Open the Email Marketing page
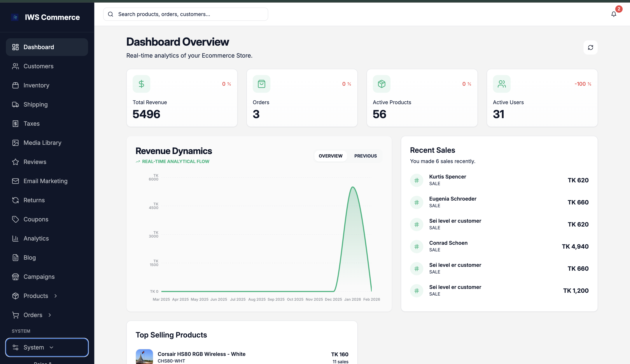 click(x=45, y=181)
